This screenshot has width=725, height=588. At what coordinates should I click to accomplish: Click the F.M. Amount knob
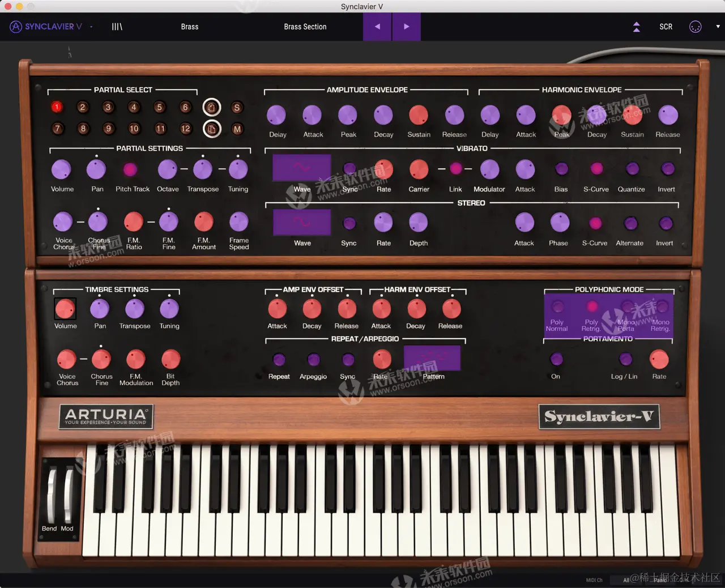[204, 222]
